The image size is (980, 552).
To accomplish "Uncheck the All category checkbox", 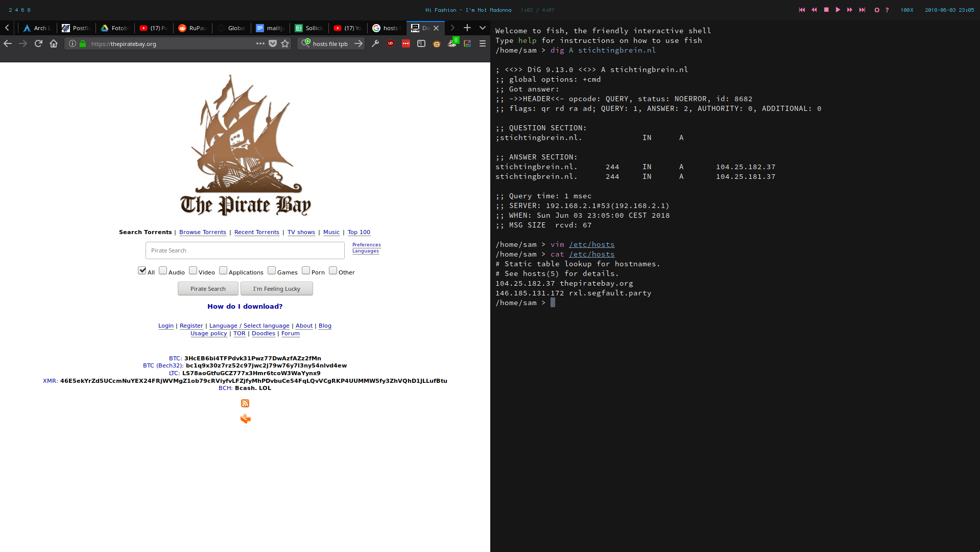I will click(142, 270).
